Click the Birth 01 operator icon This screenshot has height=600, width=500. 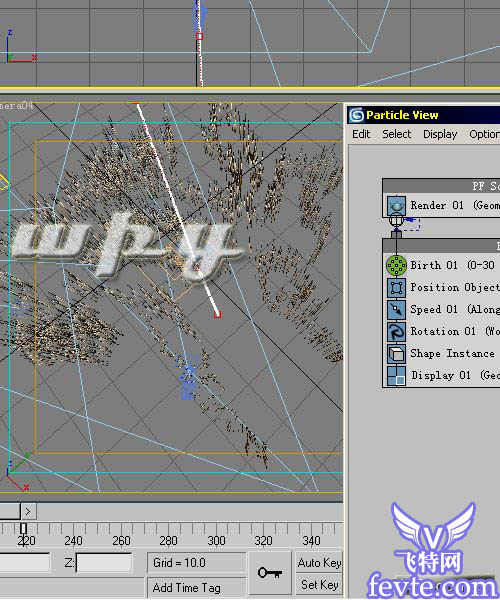[396, 266]
